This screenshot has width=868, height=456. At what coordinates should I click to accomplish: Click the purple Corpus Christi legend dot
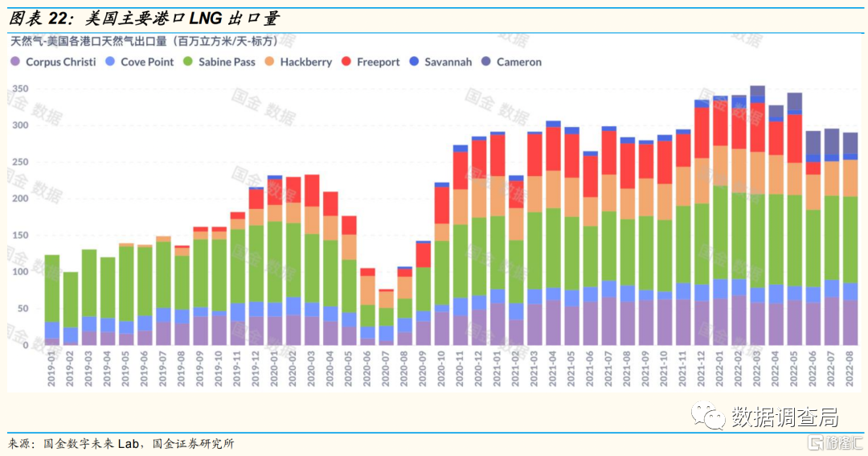coord(15,62)
